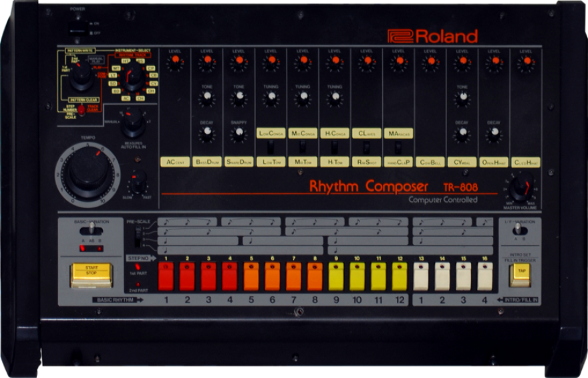This screenshot has width=588, height=378.
Task: Toggle the Low Conga / Low Tom switch
Action: [x=271, y=147]
